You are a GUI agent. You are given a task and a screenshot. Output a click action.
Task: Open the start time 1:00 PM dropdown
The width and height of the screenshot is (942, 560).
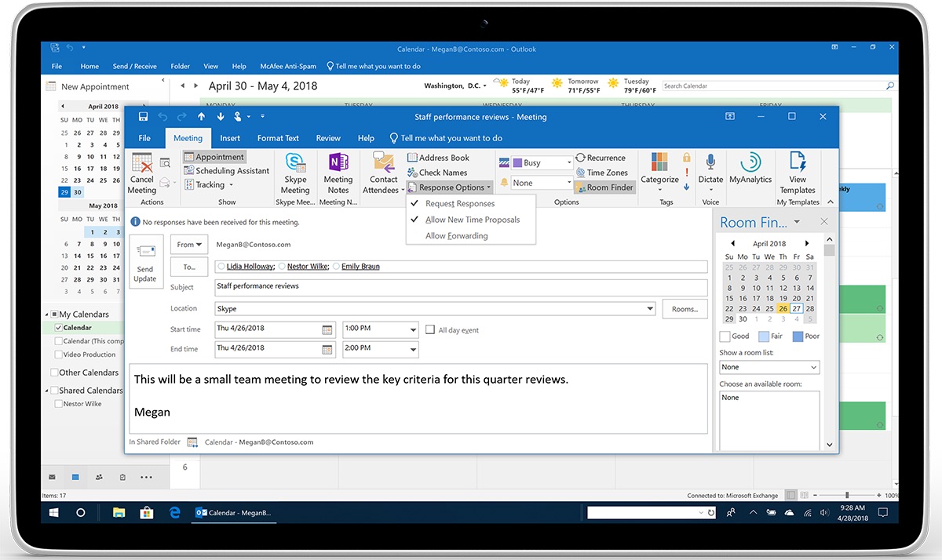(x=413, y=330)
